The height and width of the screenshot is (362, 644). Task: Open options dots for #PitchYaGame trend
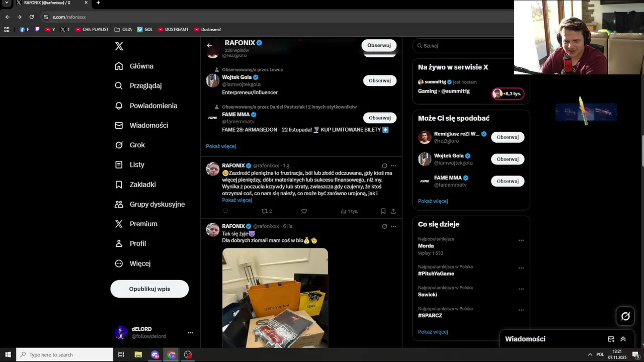tap(521, 268)
